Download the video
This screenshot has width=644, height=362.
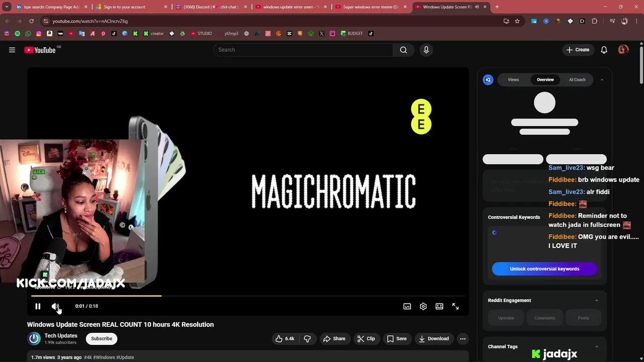tap(434, 338)
